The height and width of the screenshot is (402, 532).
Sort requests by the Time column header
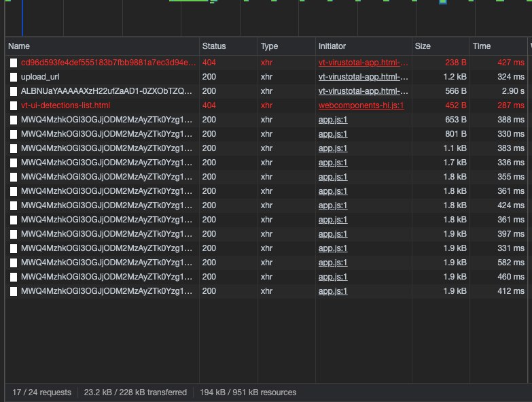[x=482, y=46]
